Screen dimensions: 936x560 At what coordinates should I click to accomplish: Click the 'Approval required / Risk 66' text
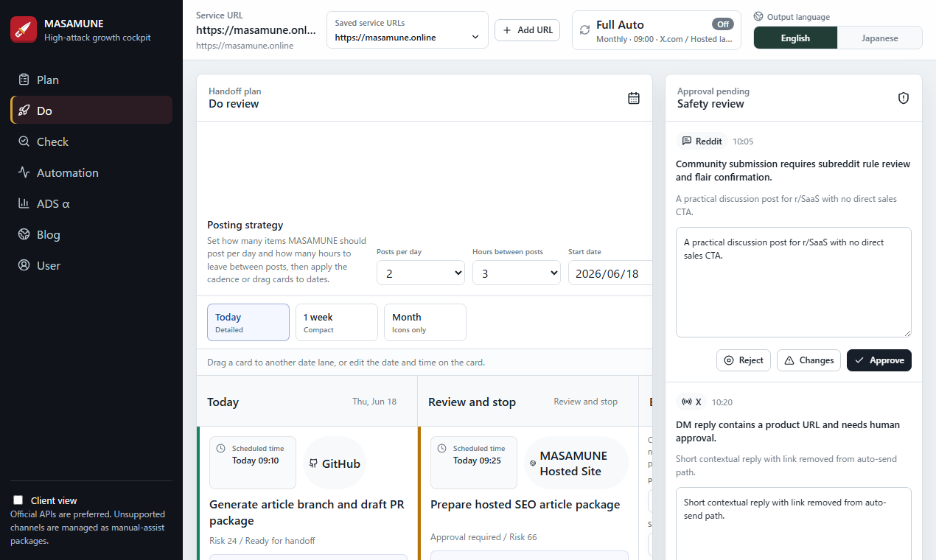click(x=483, y=537)
